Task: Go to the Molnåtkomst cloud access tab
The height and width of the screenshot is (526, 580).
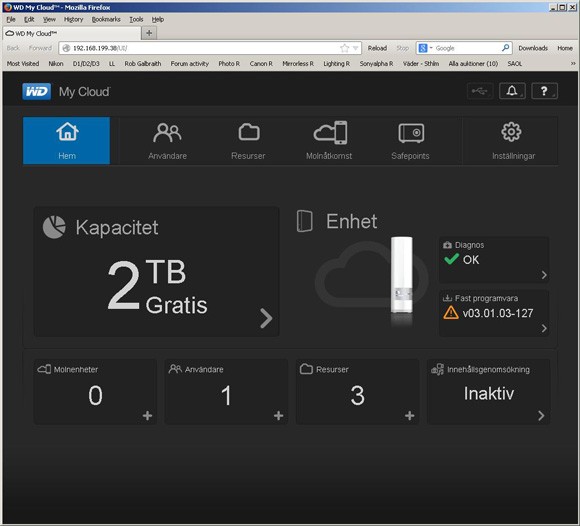Action: (x=329, y=141)
